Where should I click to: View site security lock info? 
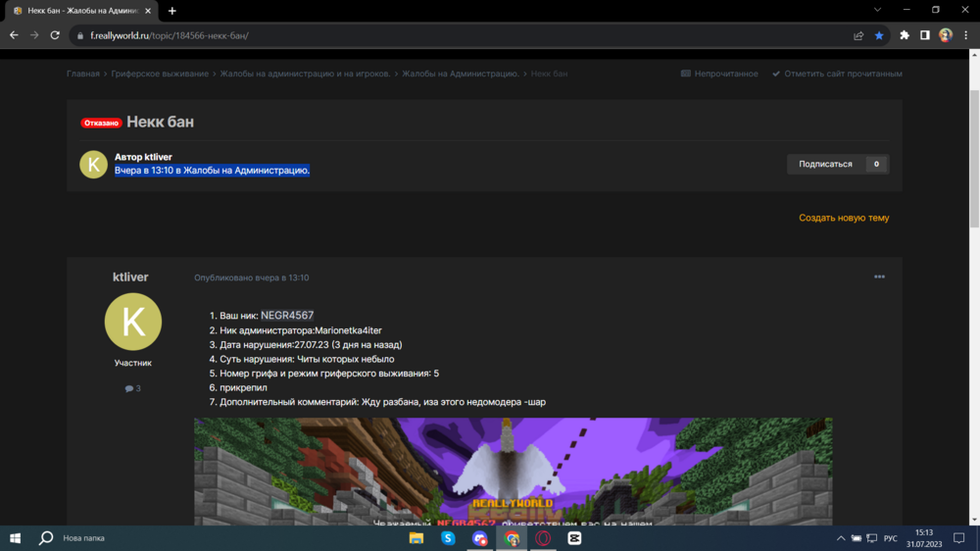(80, 35)
